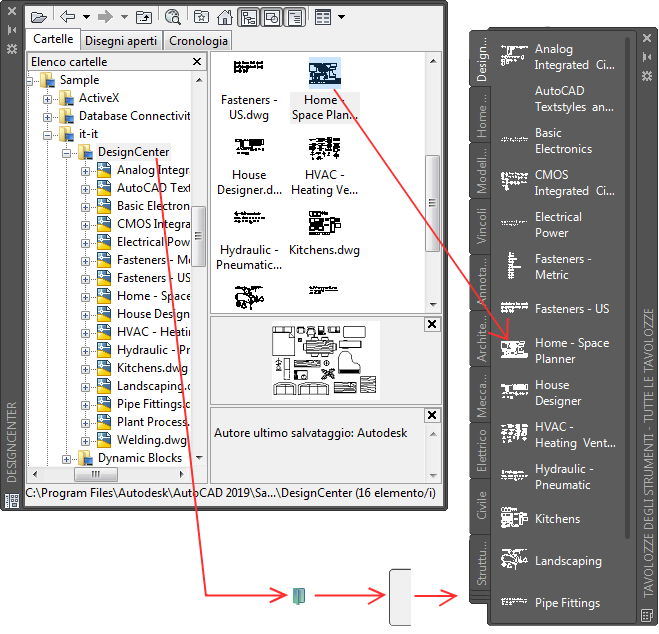This screenshot has height=634, width=659.
Task: Click the content area vertical scrollbar thumb
Action: (432, 203)
